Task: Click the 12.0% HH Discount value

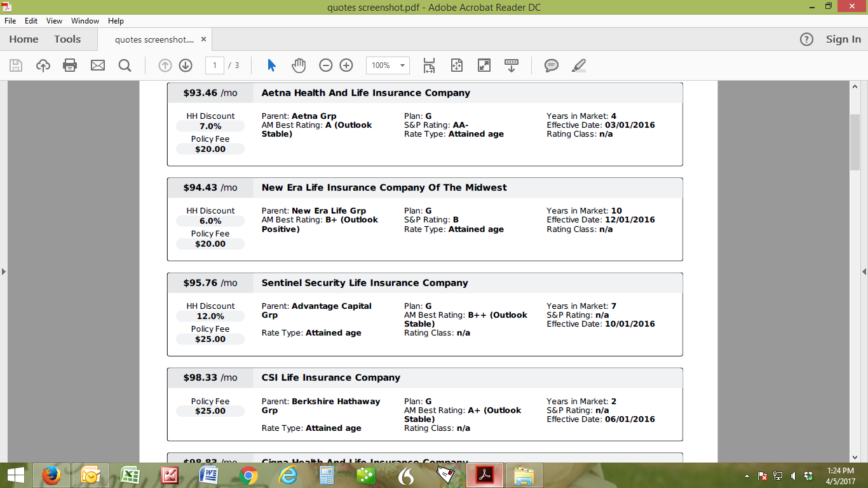Action: [210, 316]
